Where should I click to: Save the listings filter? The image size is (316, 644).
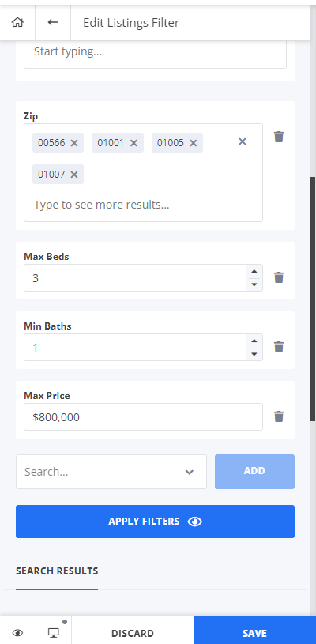click(254, 633)
